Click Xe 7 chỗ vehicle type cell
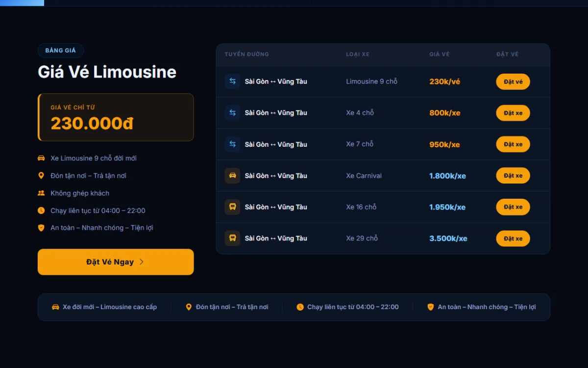 [360, 144]
